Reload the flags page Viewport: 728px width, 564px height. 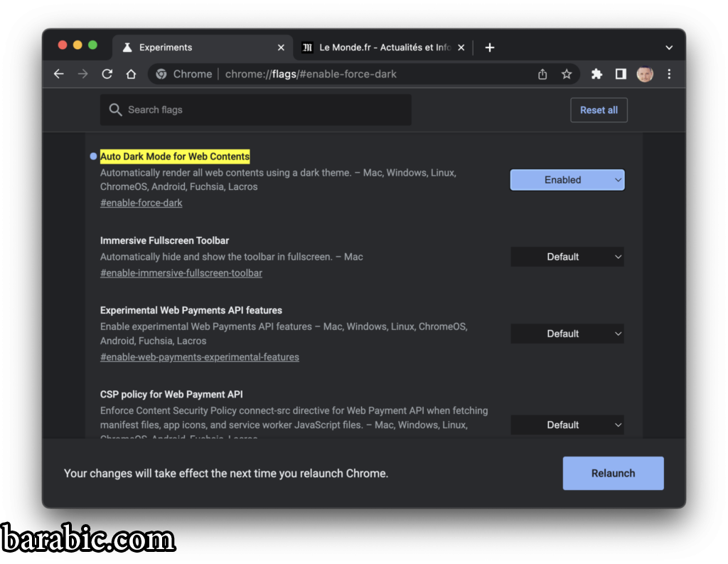[x=107, y=74]
